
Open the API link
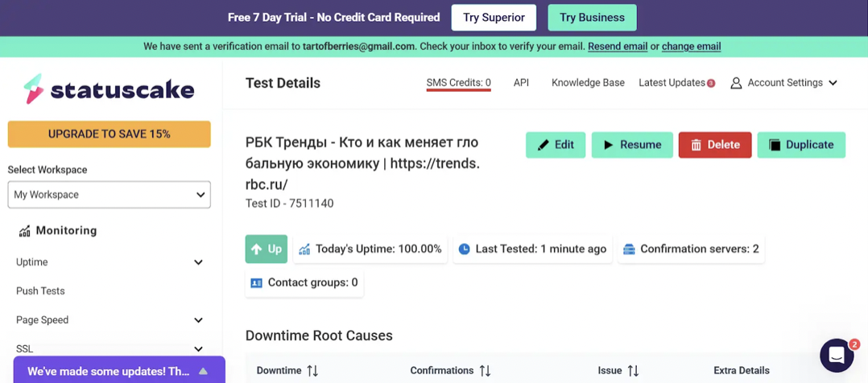coord(521,82)
